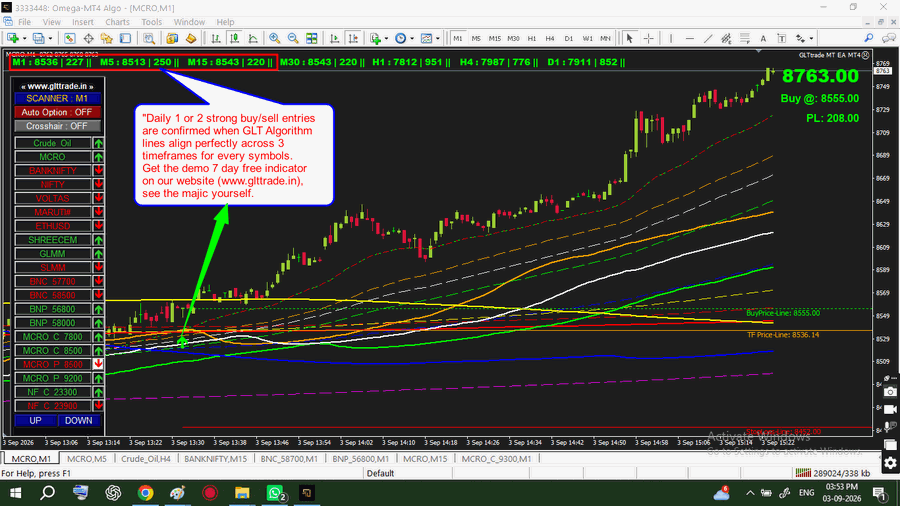Tile chart windows icon
The width and height of the screenshot is (900, 506).
312,38
